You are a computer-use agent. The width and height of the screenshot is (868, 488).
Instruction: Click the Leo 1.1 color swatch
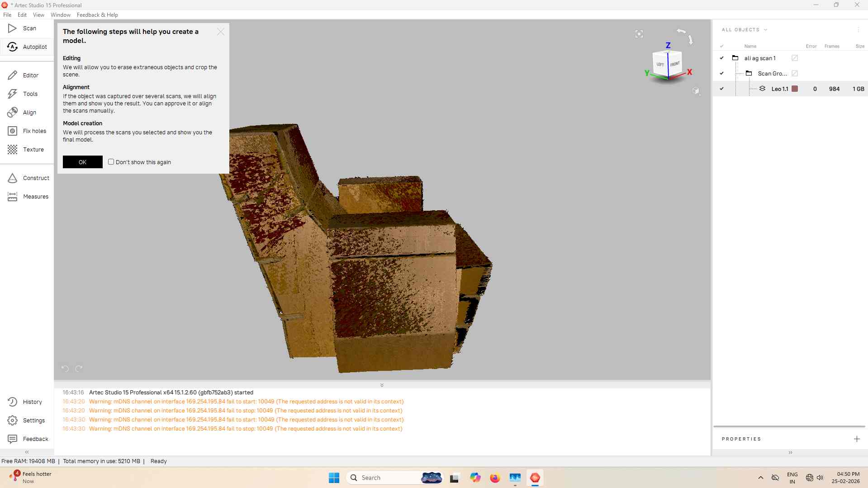pos(795,89)
